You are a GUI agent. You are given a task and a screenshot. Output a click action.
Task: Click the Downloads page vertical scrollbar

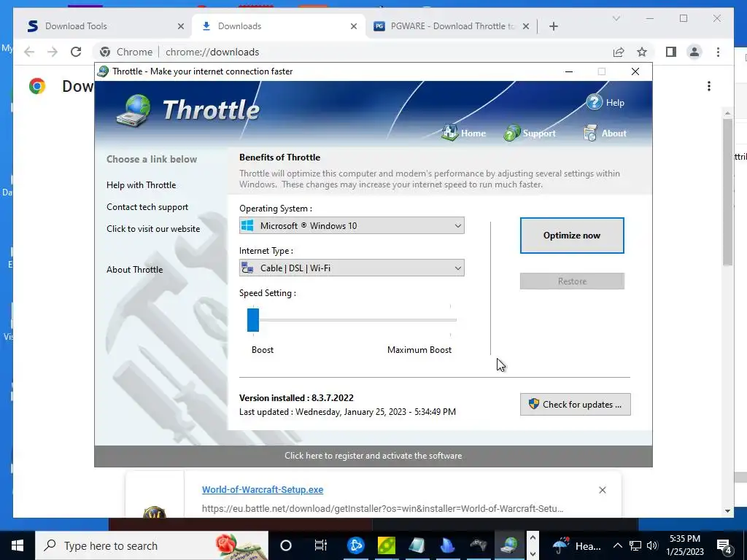(x=727, y=192)
